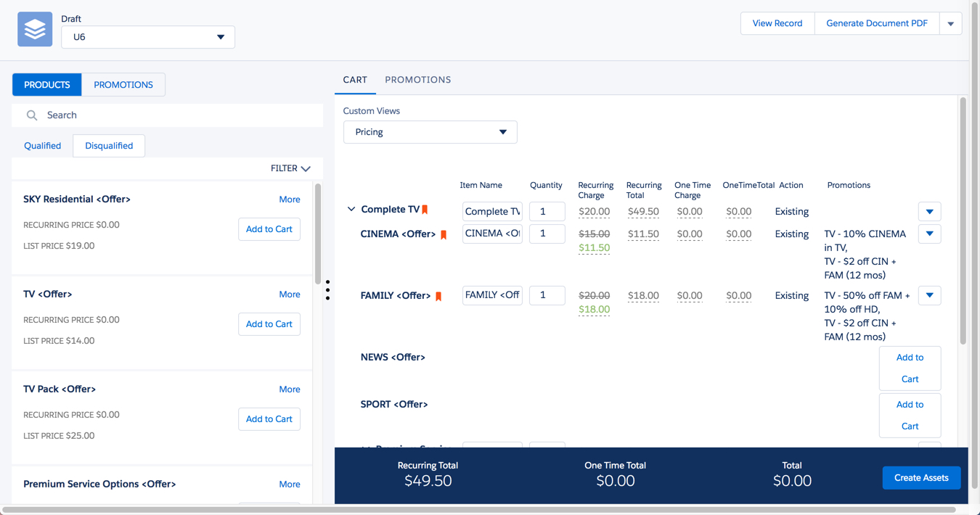This screenshot has height=515, width=980.
Task: Open More for TV Pack <Offer>
Action: pyautogui.click(x=290, y=390)
